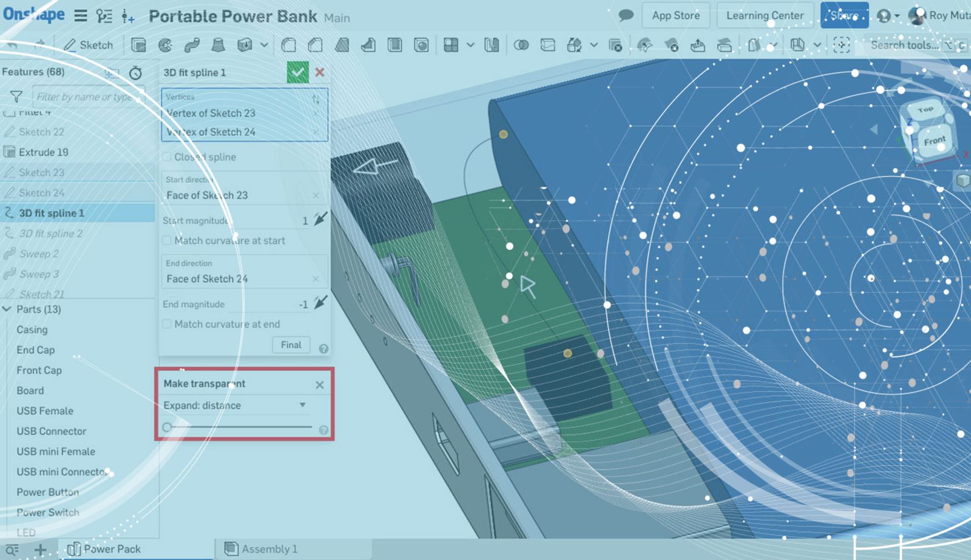
Task: Check Match curvature at start
Action: (167, 241)
